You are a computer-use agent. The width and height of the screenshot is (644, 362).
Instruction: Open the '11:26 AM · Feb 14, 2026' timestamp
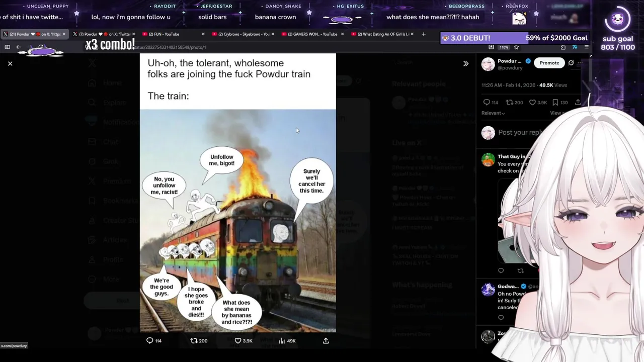(508, 85)
